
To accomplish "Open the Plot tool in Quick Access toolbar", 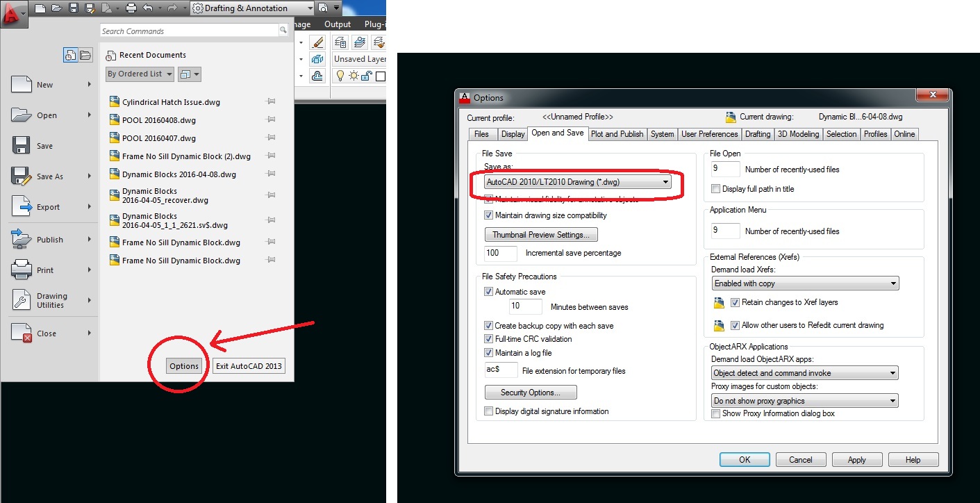I will point(131,8).
